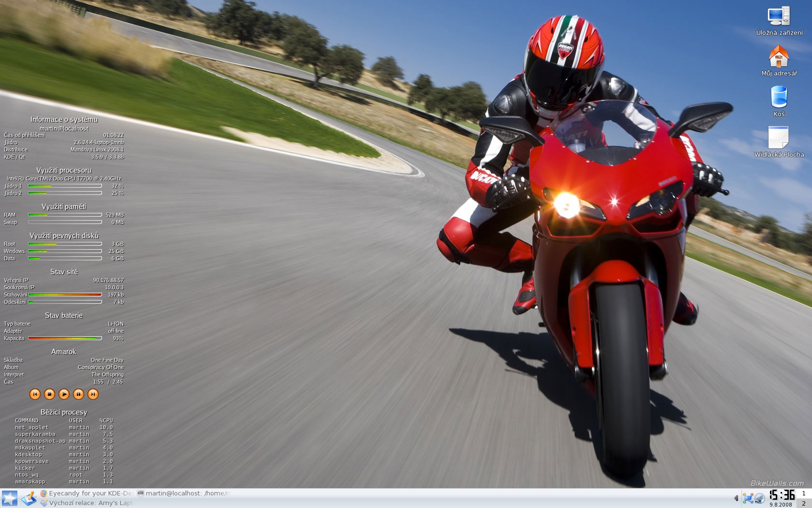
Task: Click the 15:36 panel clock
Action: click(x=782, y=495)
